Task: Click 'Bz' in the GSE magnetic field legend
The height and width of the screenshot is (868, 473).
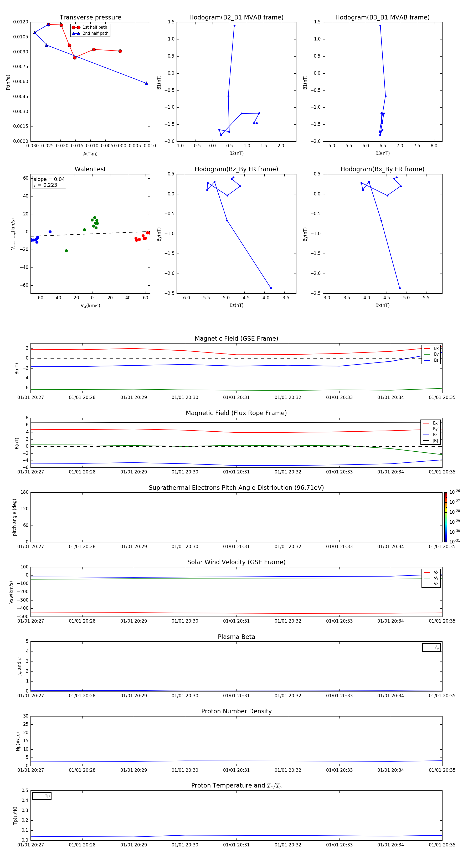Action: 436,361
